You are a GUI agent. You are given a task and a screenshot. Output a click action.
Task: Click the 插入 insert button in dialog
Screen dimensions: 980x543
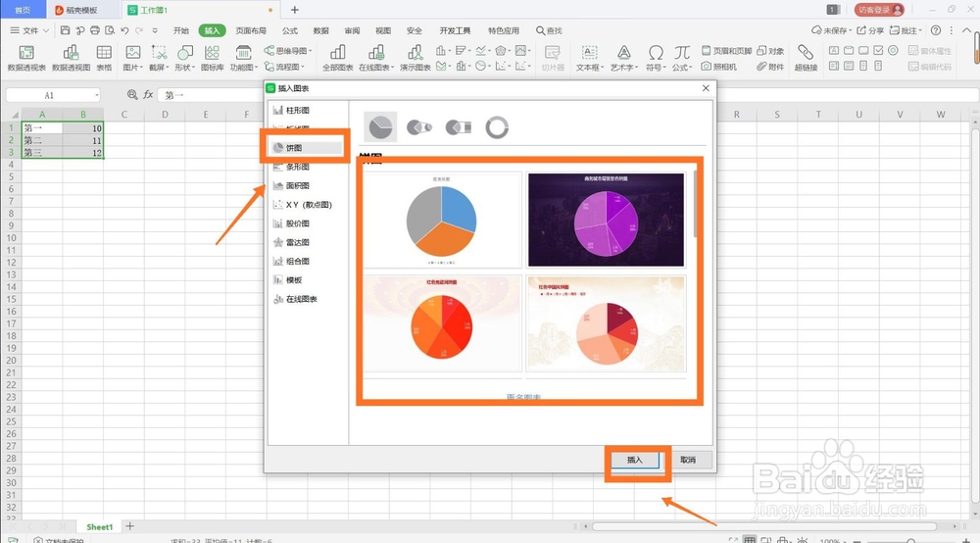[634, 460]
